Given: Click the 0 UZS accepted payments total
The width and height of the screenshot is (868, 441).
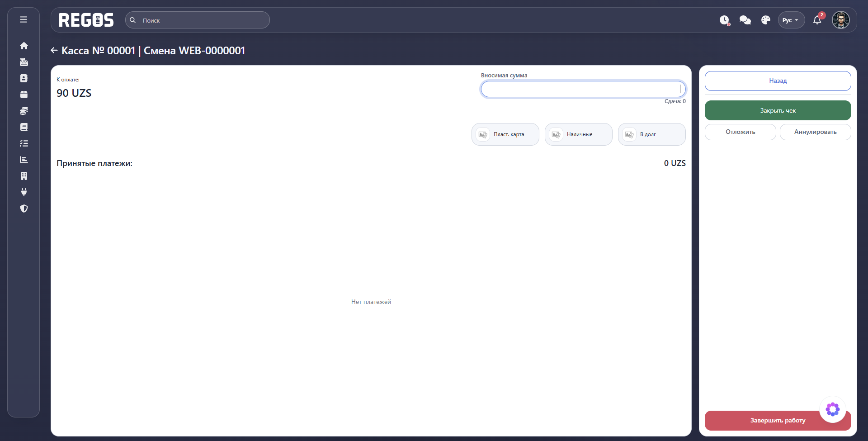Looking at the screenshot, I should coord(675,163).
